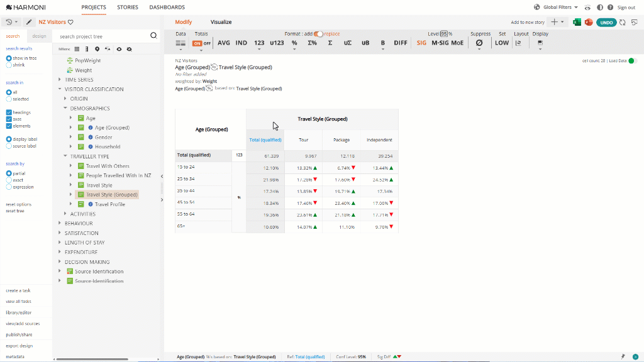Click the sort filter icon in tree filters
The image size is (644, 362).
pyautogui.click(x=108, y=49)
